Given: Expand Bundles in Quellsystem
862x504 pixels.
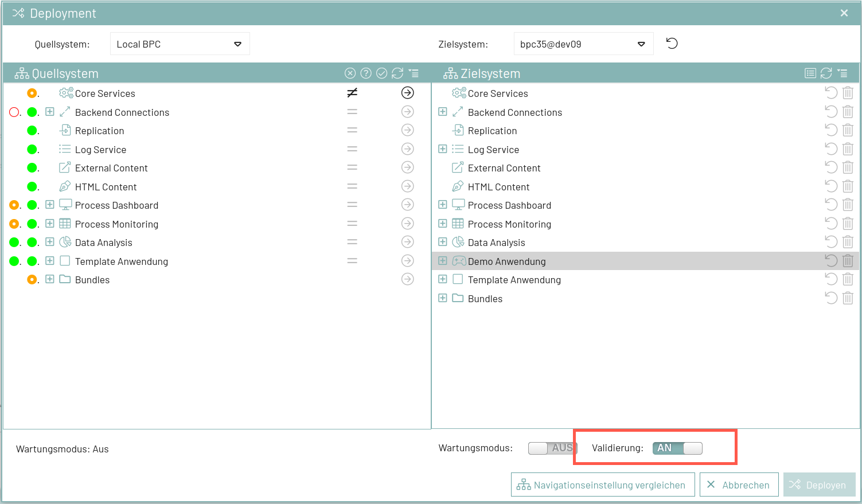Looking at the screenshot, I should tap(50, 279).
